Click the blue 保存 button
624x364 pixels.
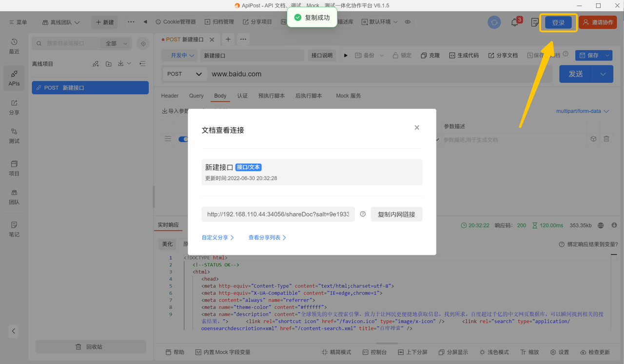(x=589, y=56)
